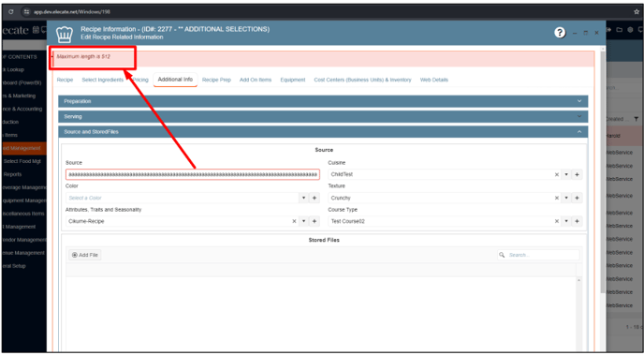Image resolution: width=644 pixels, height=355 pixels.
Task: Expand the Serving section
Action: pyautogui.click(x=323, y=117)
